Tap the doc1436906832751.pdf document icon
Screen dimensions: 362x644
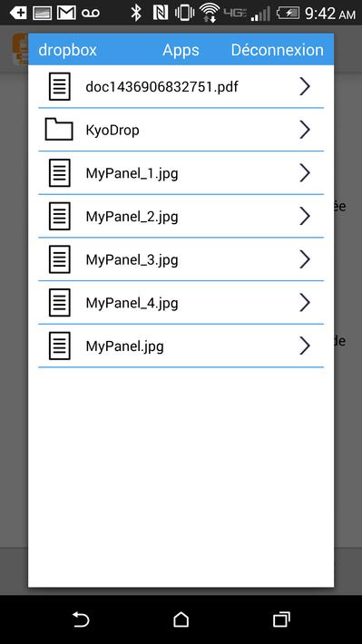coord(60,87)
